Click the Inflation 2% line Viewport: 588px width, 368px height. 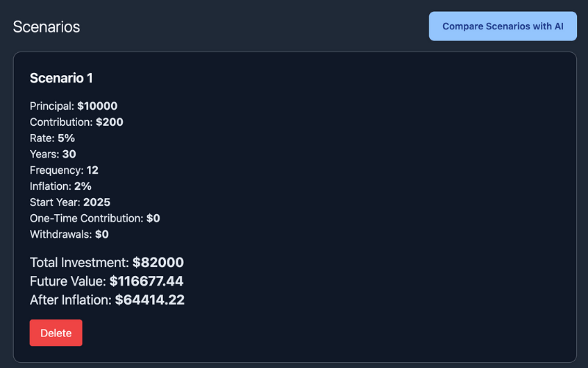(60, 186)
